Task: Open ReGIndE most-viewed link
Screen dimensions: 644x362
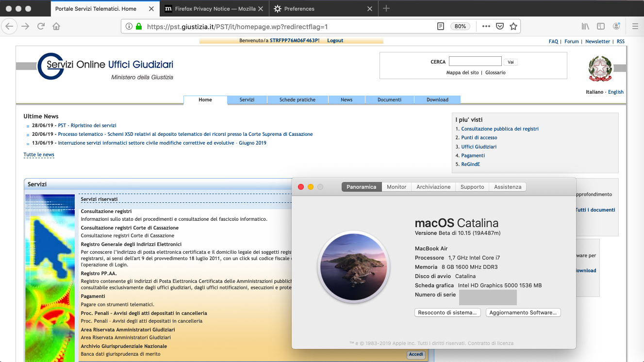Action: (471, 165)
